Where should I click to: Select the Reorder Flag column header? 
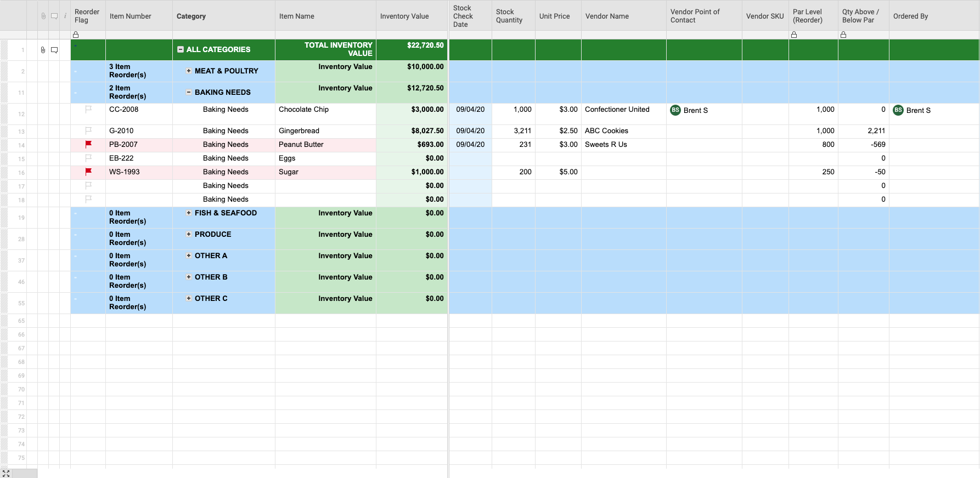[x=88, y=16]
